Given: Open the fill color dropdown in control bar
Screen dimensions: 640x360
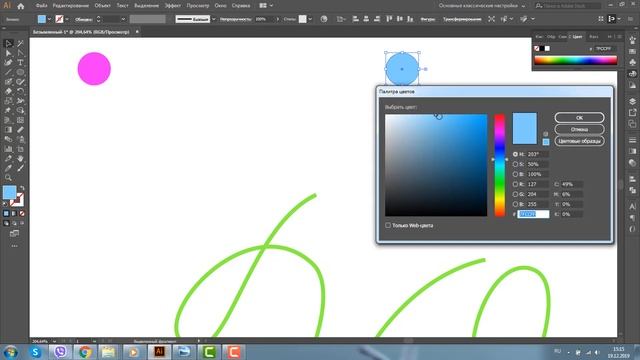Looking at the screenshot, I should [49, 19].
